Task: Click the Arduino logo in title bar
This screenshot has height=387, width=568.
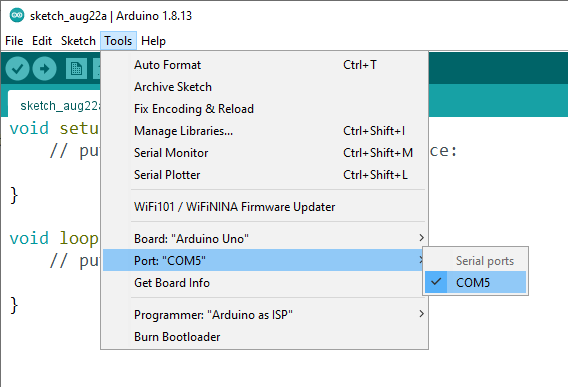Action: pyautogui.click(x=17, y=15)
